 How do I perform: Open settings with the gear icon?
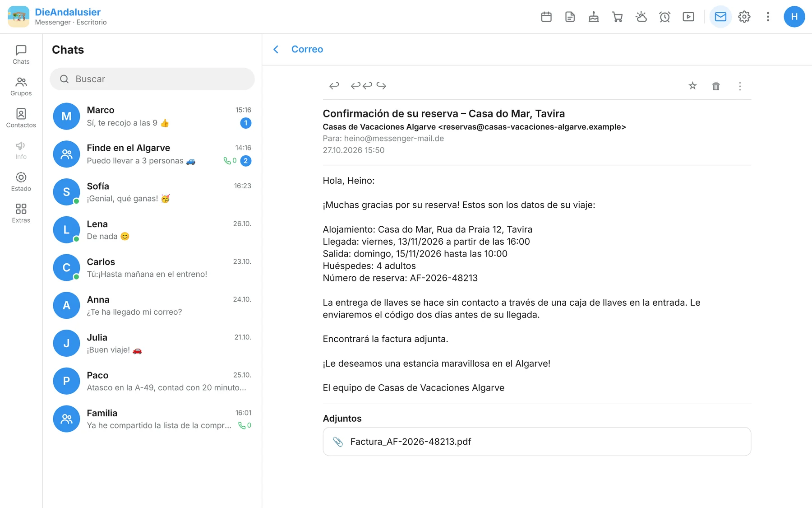[744, 17]
